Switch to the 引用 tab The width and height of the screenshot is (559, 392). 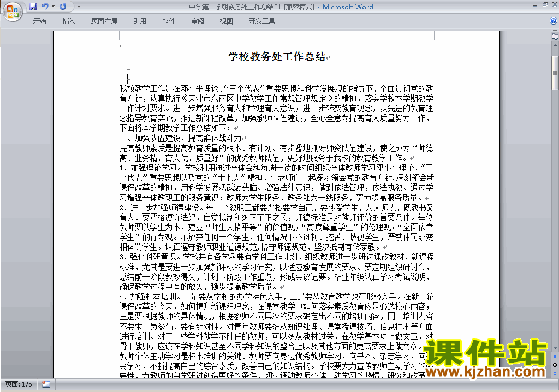(x=140, y=21)
